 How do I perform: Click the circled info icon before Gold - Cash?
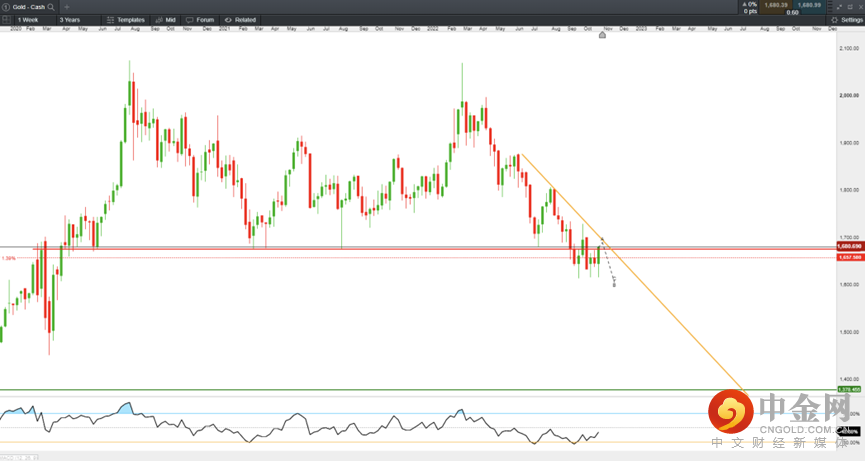6,7
